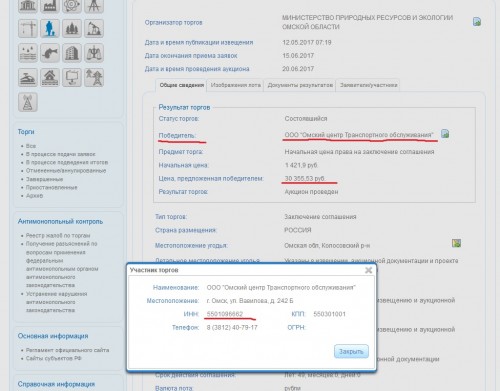Open В процессе подачи заявок link
This screenshot has height=391, width=500.
61,154
